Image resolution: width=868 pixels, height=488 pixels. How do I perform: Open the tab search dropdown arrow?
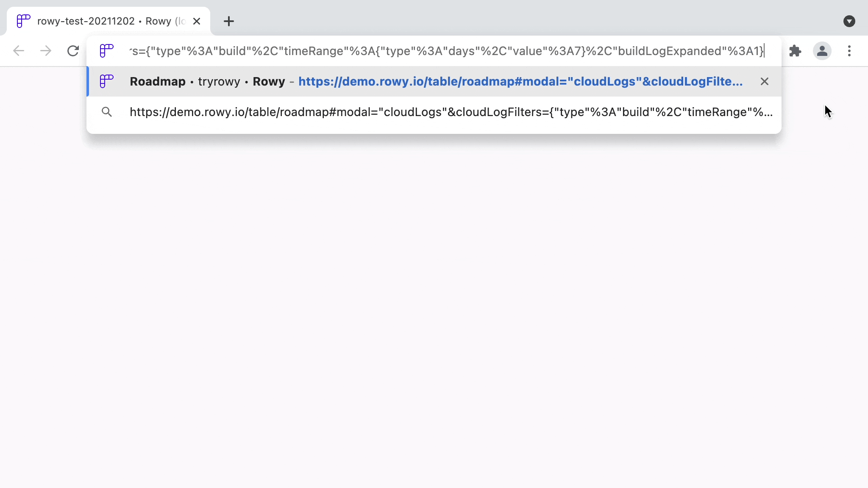point(849,21)
